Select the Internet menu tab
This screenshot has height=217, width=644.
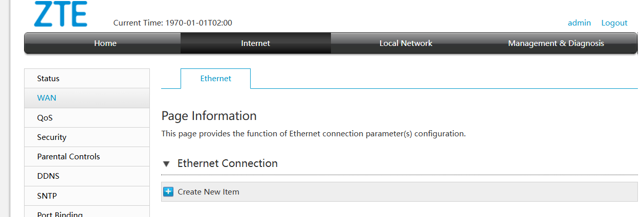(255, 43)
